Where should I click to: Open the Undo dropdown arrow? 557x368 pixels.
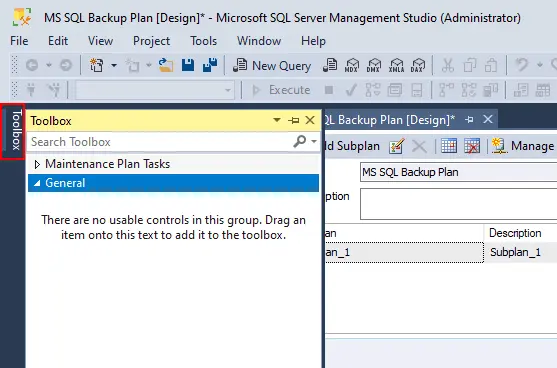pos(540,65)
